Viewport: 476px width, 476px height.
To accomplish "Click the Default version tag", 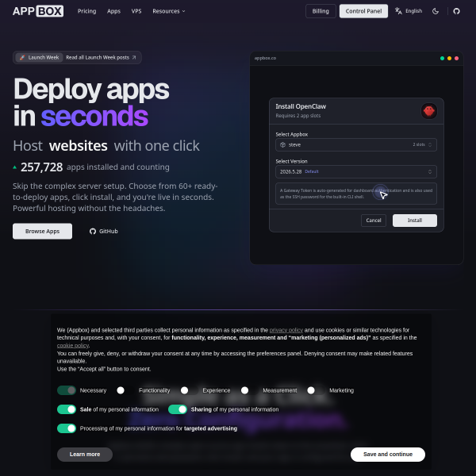I will tap(312, 171).
